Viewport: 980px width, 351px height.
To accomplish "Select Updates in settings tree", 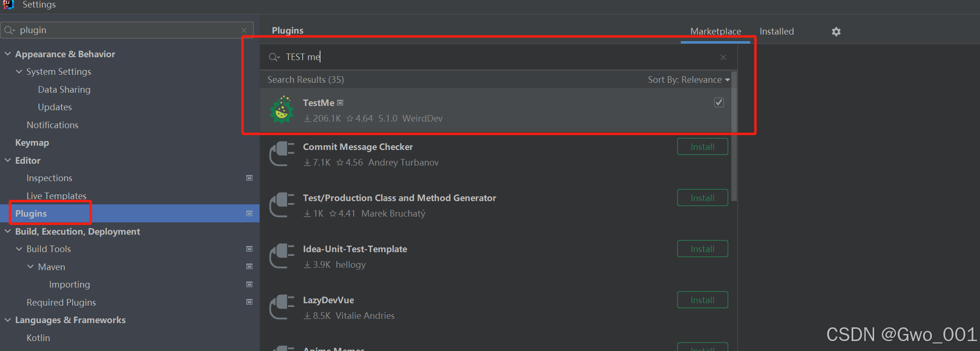I will point(55,107).
